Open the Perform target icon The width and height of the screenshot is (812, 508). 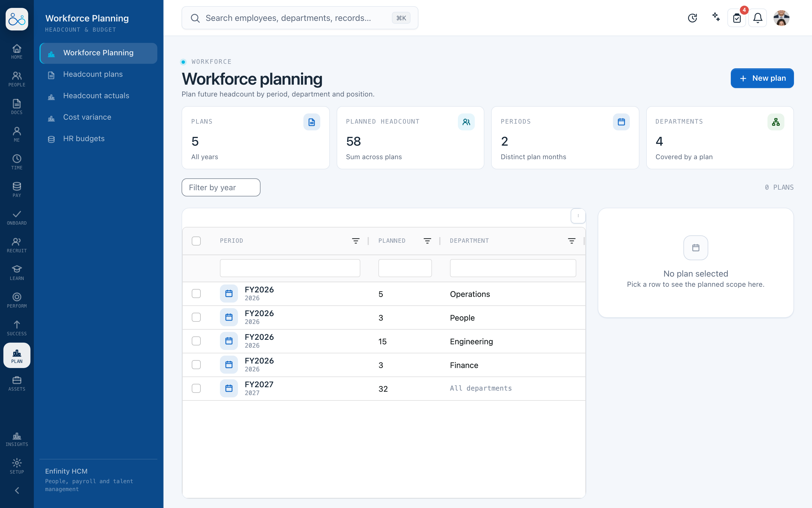(17, 301)
